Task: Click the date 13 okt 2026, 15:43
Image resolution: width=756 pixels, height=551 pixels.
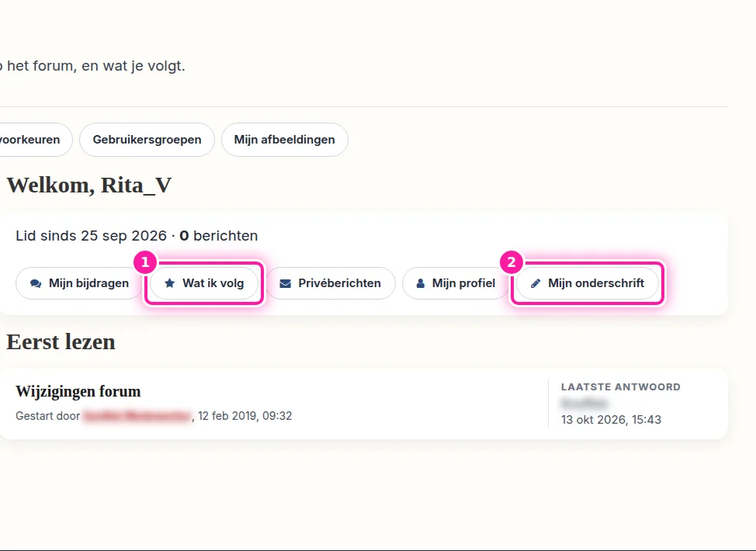Action: (x=611, y=419)
